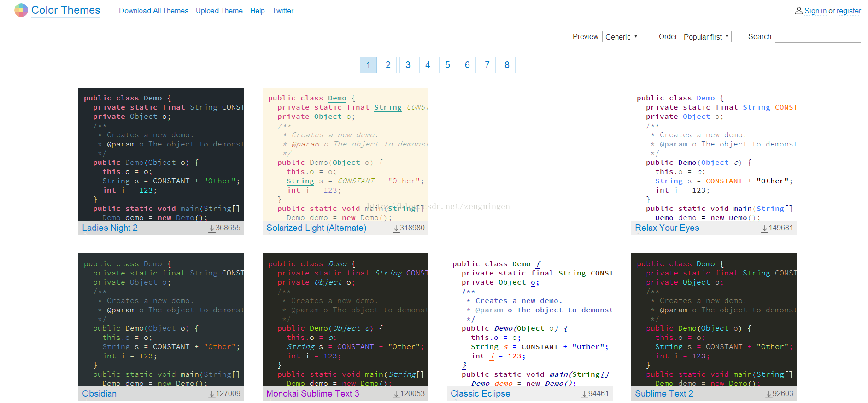Image resolution: width=868 pixels, height=403 pixels.
Task: Click the 149681 download count
Action: coord(781,228)
